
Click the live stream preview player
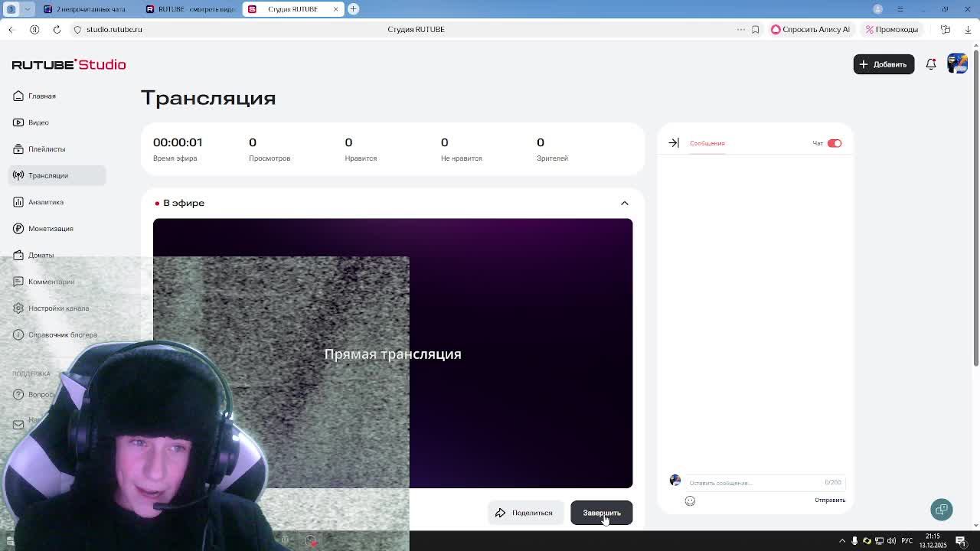point(393,353)
